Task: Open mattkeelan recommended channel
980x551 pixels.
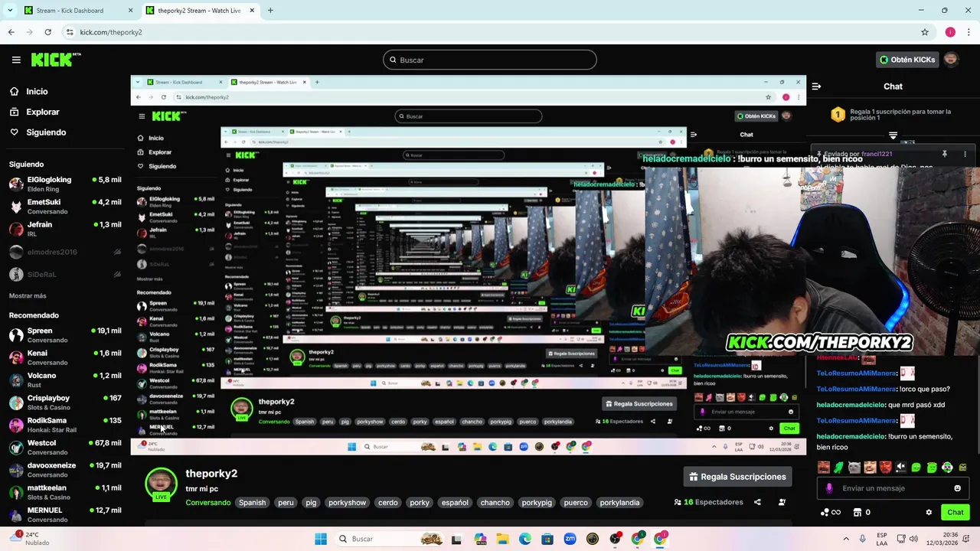Action: tap(65, 492)
